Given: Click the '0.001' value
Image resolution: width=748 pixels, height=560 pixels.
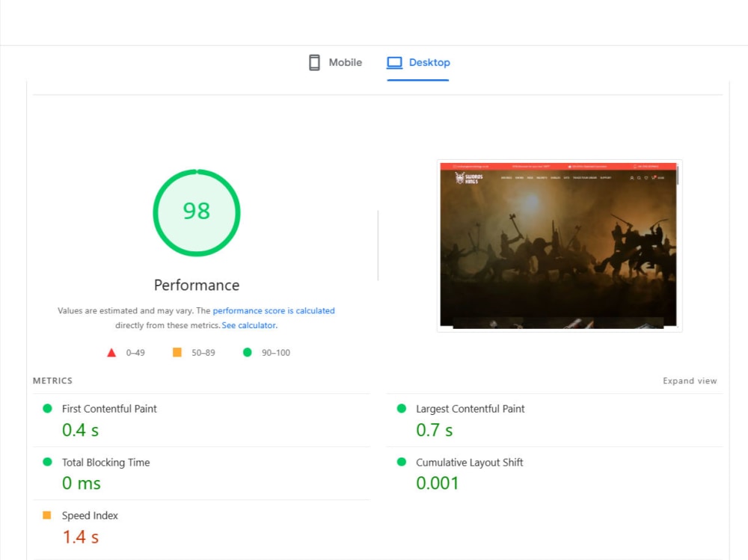Looking at the screenshot, I should [437, 483].
